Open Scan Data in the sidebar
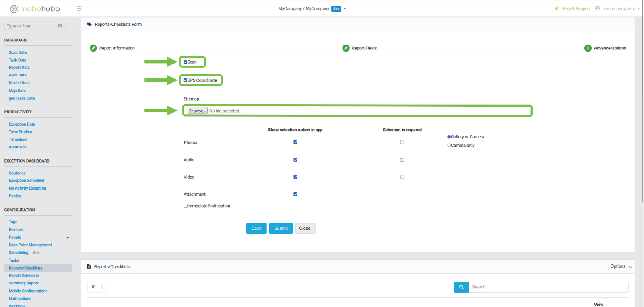Image resolution: width=644 pixels, height=307 pixels. pyautogui.click(x=18, y=52)
